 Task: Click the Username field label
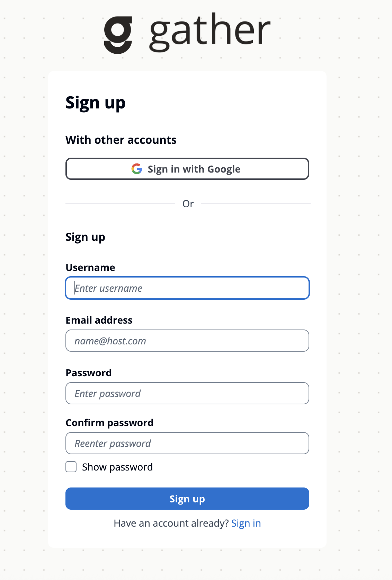(90, 267)
